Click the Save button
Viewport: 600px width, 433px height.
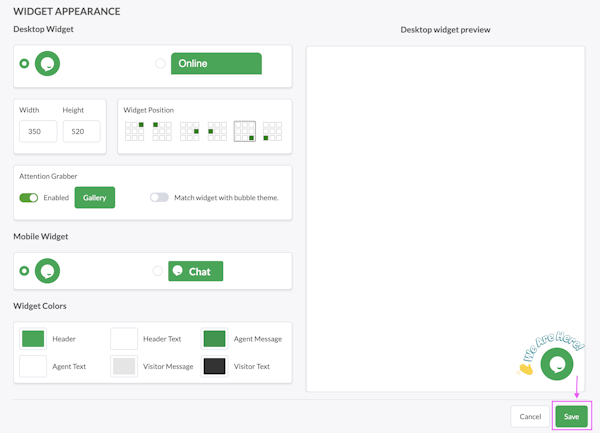[x=571, y=416]
